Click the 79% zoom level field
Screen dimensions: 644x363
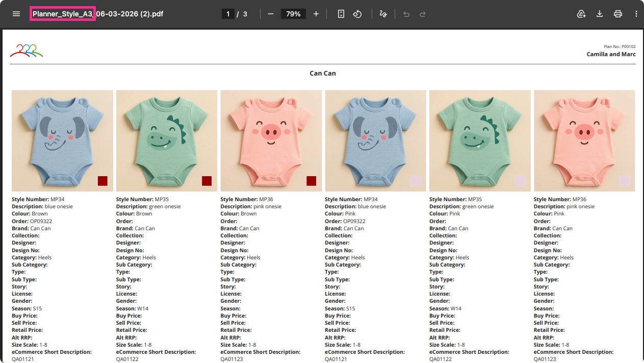tap(293, 14)
